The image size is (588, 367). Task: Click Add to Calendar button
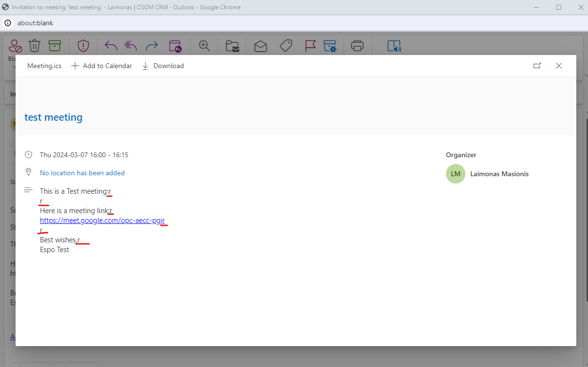(x=102, y=66)
